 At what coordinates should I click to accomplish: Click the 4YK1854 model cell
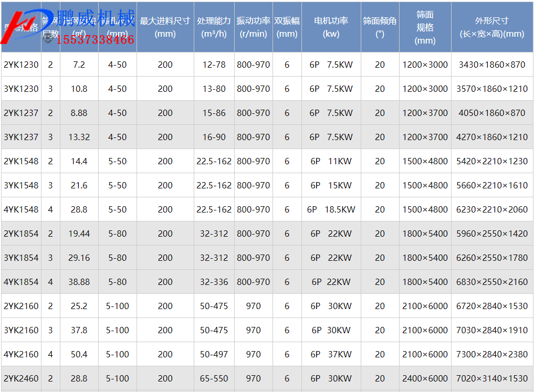[21, 282]
